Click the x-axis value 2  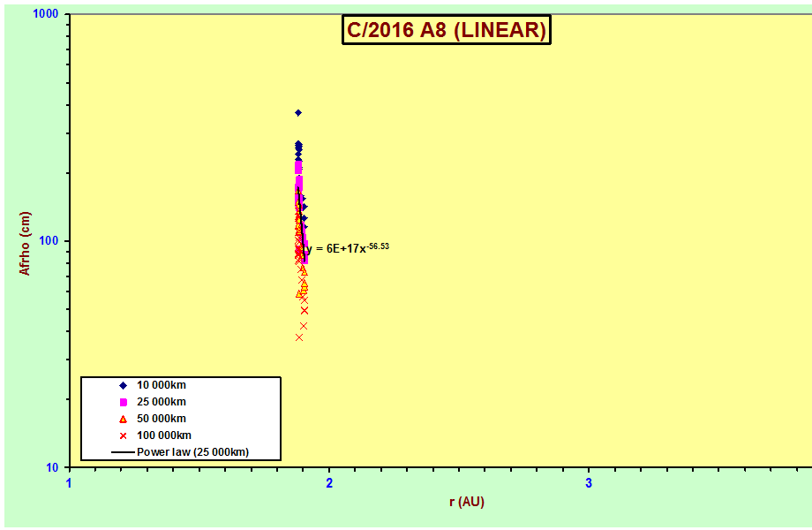pyautogui.click(x=329, y=483)
